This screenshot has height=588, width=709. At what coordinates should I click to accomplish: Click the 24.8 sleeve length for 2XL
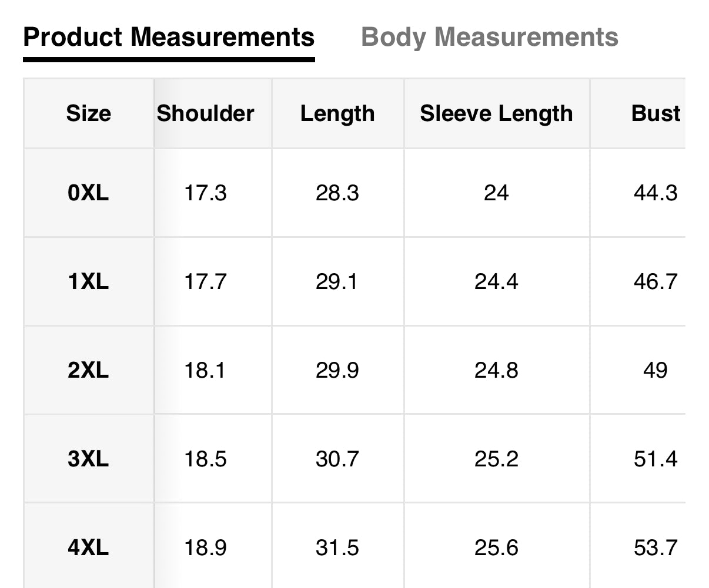tap(496, 371)
